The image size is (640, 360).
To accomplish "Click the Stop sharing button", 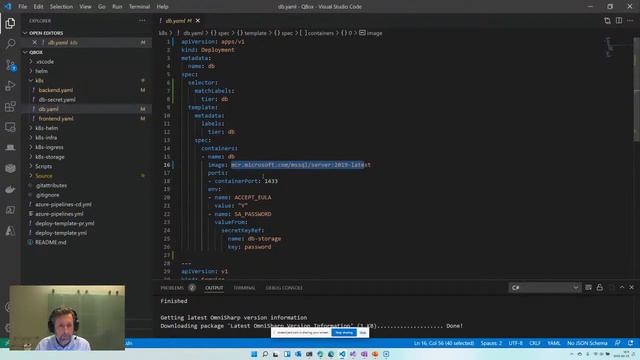I will click(344, 333).
